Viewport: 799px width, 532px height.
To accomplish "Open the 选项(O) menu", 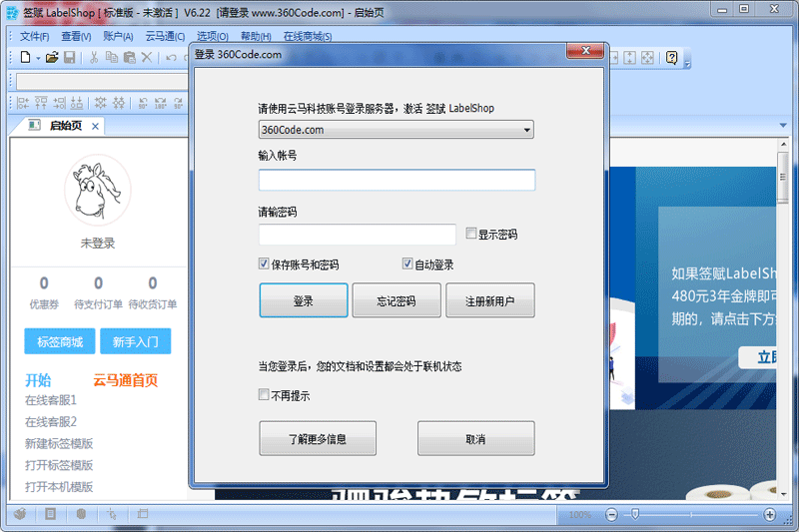I will point(213,36).
